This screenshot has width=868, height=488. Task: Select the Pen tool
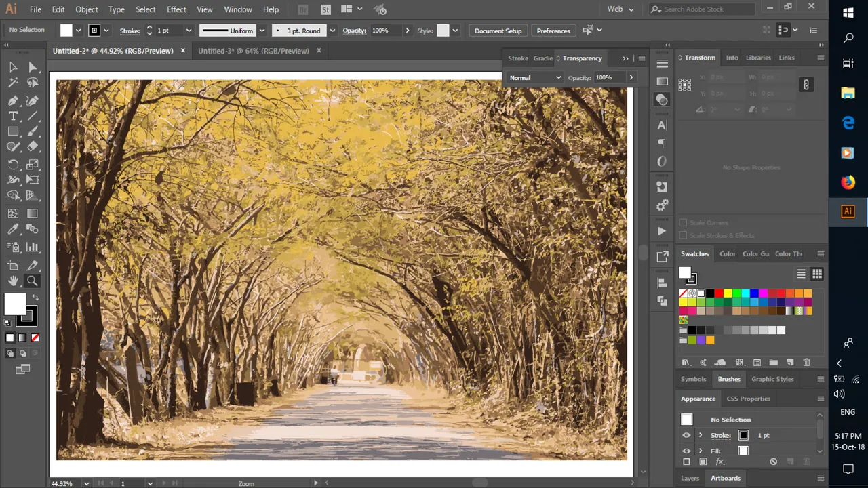13,100
